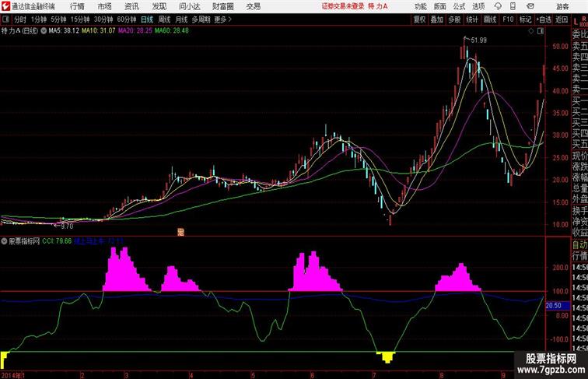Viewport: 588px width, 379px height.
Task: Open the round dropdown beside 股票指标网 indicator
Action: [4, 241]
